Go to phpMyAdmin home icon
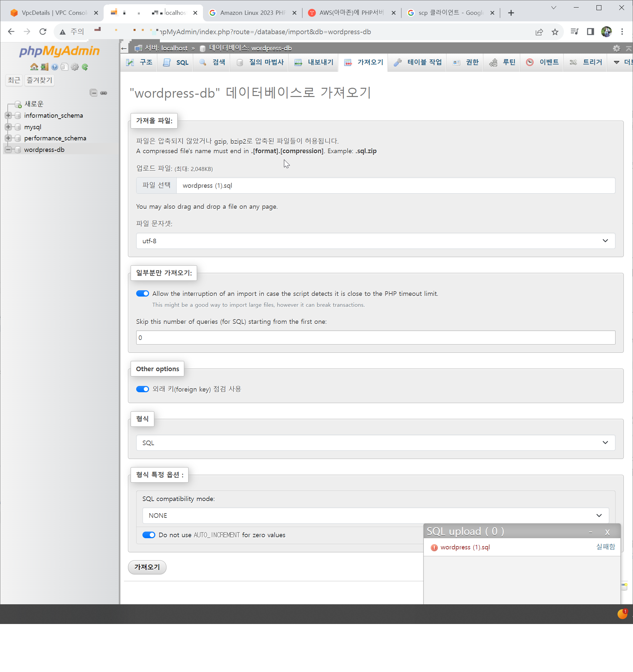The image size is (633, 672). click(x=34, y=67)
